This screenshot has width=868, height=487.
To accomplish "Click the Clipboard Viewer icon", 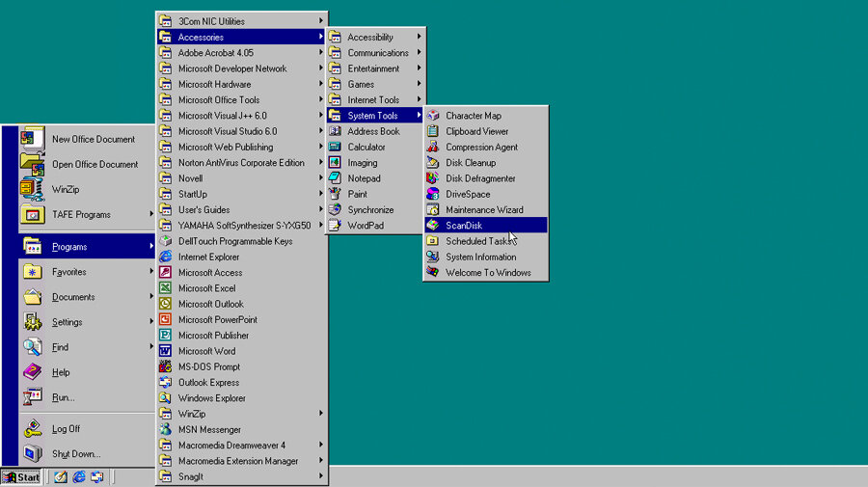I will pyautogui.click(x=433, y=131).
